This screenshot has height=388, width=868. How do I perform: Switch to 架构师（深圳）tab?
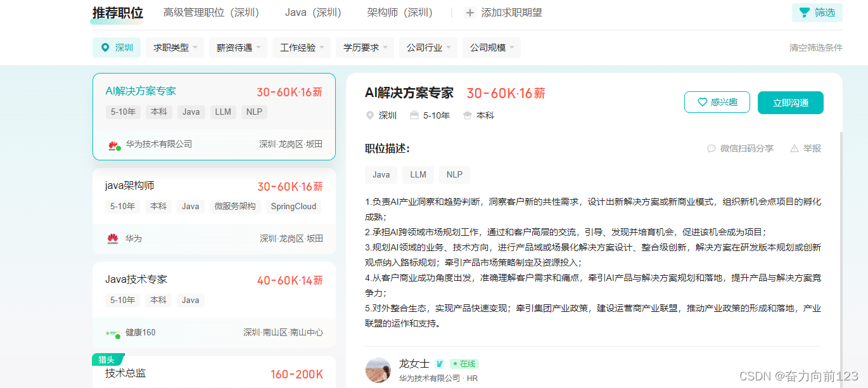(x=402, y=13)
